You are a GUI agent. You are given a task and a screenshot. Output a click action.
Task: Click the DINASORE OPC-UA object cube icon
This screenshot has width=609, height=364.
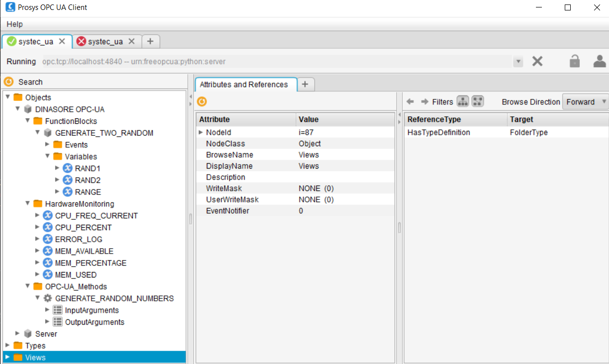[x=28, y=109]
